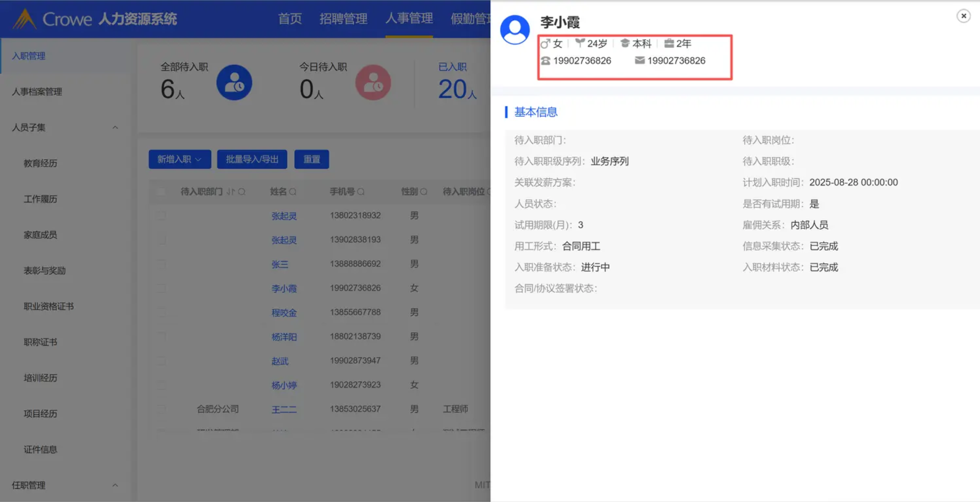Tick the checkbox for 张三 row
Image resolution: width=980 pixels, height=502 pixels.
click(x=161, y=264)
